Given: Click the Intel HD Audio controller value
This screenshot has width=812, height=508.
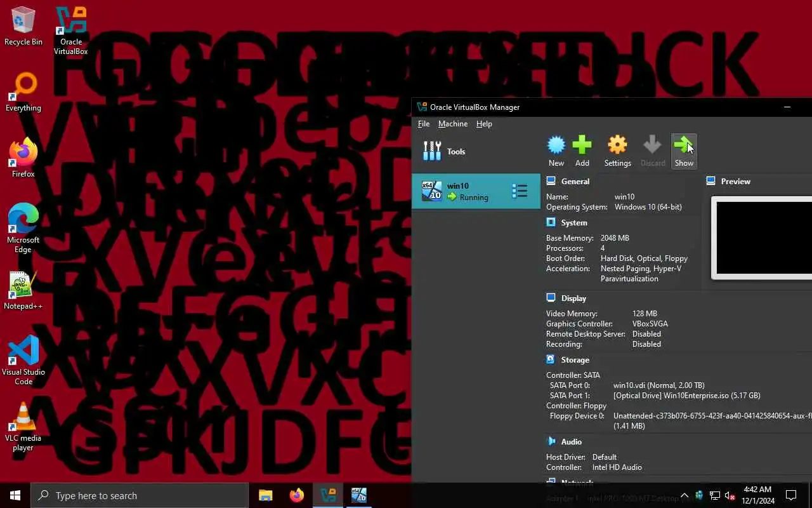Looking at the screenshot, I should coord(617,467).
